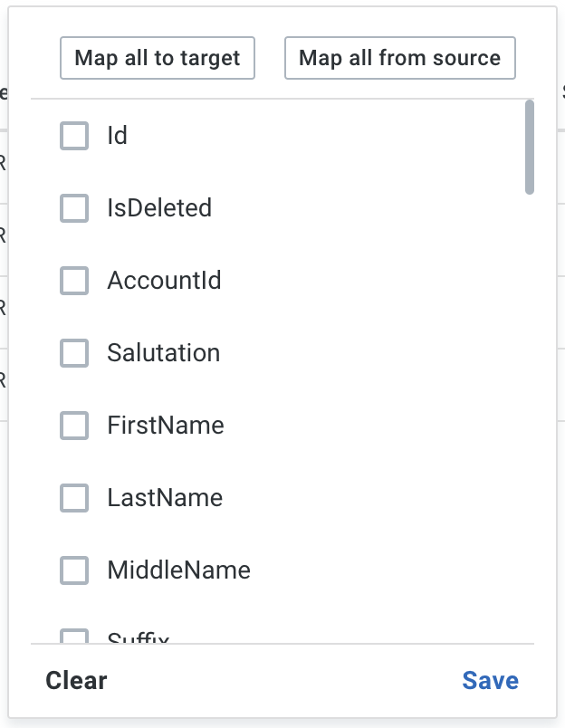Clear all field selections

76,681
